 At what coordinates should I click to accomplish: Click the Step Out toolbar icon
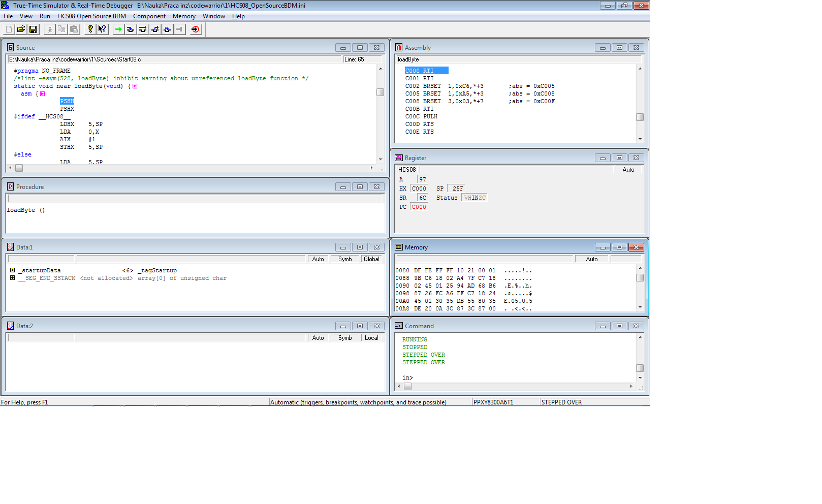pyautogui.click(x=155, y=29)
